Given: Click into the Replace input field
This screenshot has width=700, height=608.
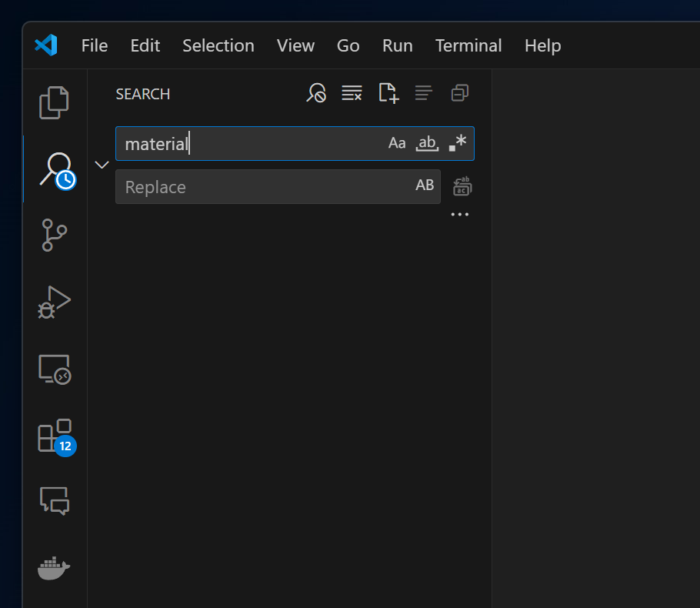Looking at the screenshot, I should click(262, 186).
